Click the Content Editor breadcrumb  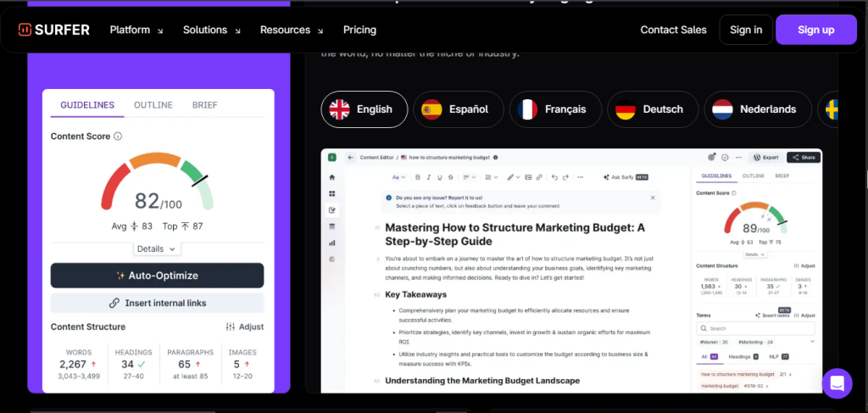[x=376, y=157]
